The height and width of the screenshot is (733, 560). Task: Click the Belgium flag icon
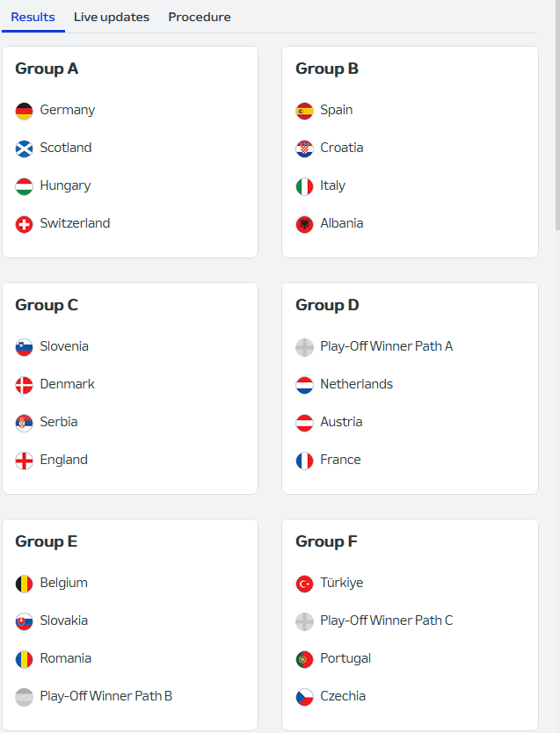pyautogui.click(x=25, y=582)
